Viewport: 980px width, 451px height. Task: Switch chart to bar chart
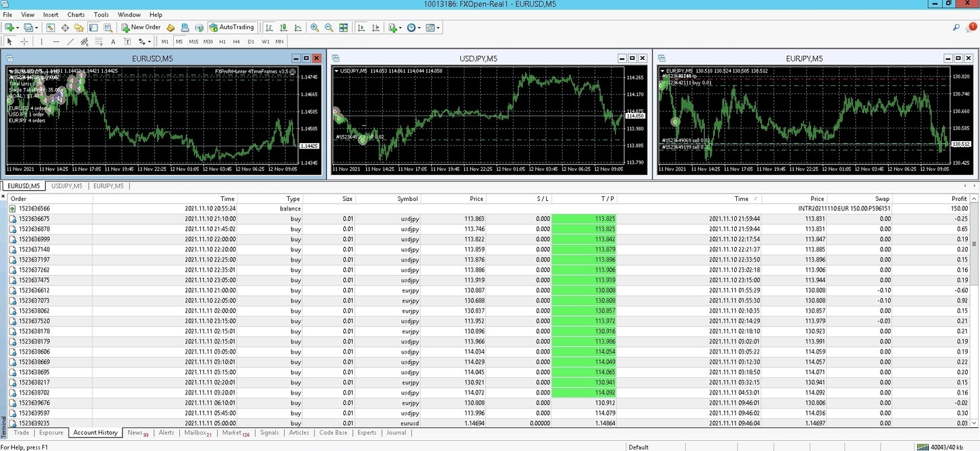point(269,27)
